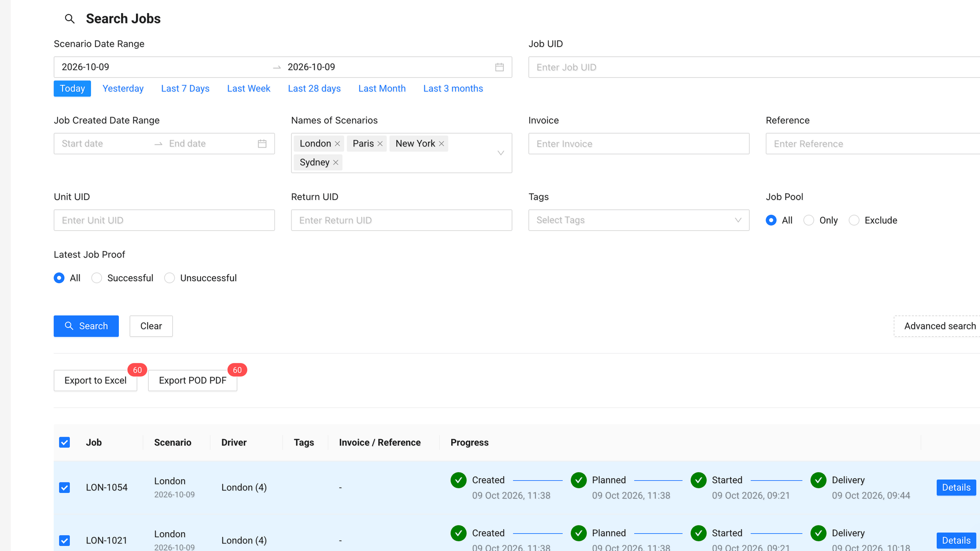Click the Created check icon for LON-1021
The height and width of the screenshot is (551, 980).
click(459, 533)
